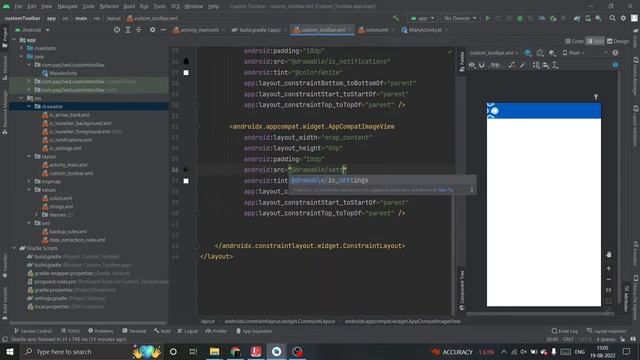Toggle the Project tool window side tab
Screen dimensions: 640x360
(5, 38)
